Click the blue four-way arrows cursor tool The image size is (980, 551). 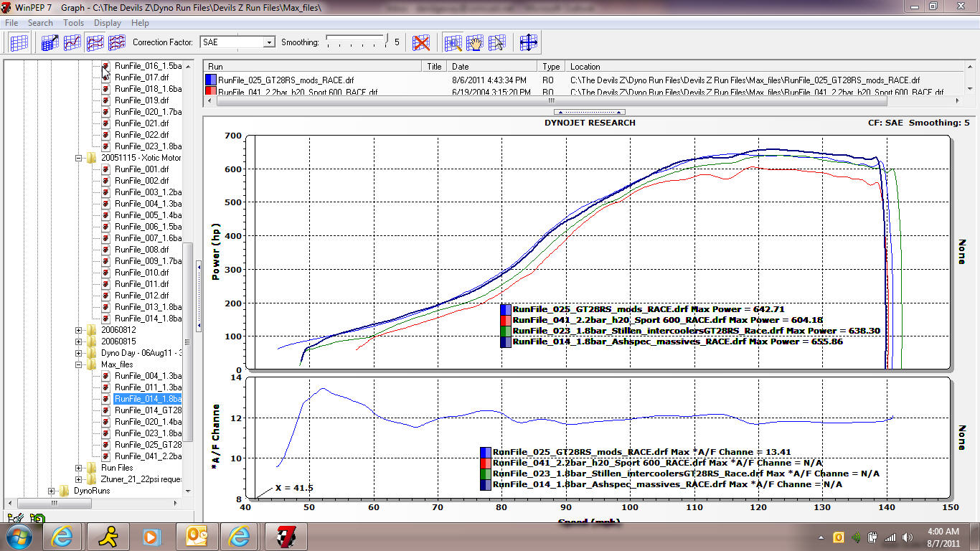coord(529,42)
